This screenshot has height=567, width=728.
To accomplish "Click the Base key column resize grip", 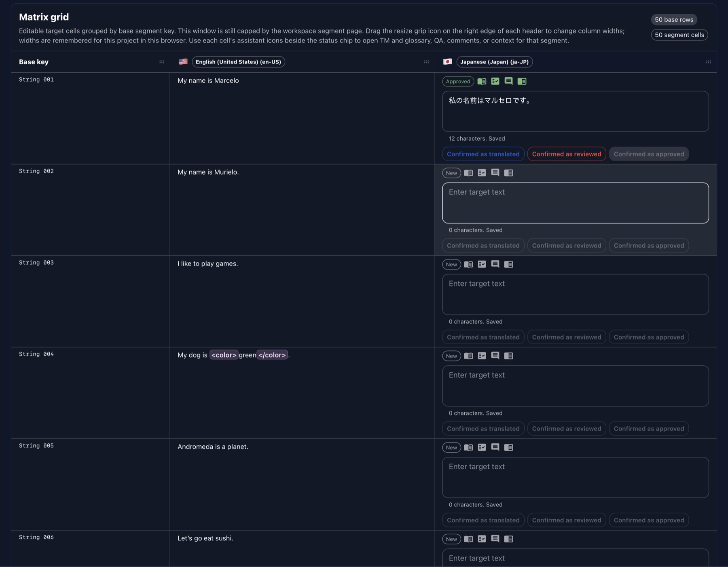I will point(162,62).
